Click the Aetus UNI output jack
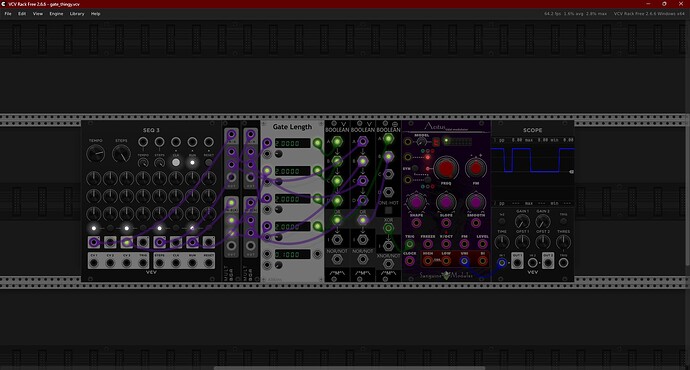The width and height of the screenshot is (690, 370). [x=464, y=261]
